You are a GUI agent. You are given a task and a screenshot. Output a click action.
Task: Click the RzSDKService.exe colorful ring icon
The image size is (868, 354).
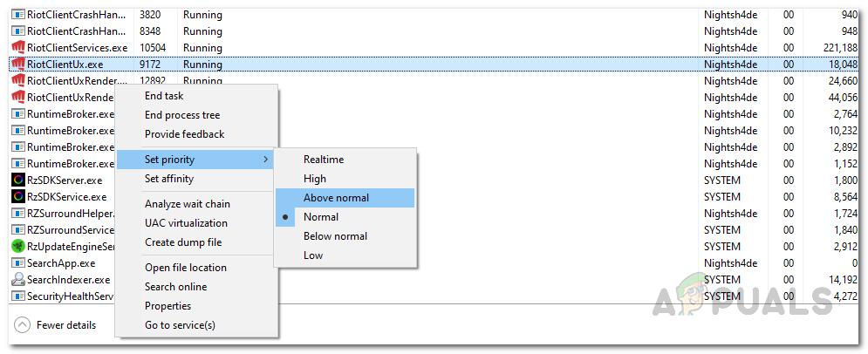tap(17, 197)
